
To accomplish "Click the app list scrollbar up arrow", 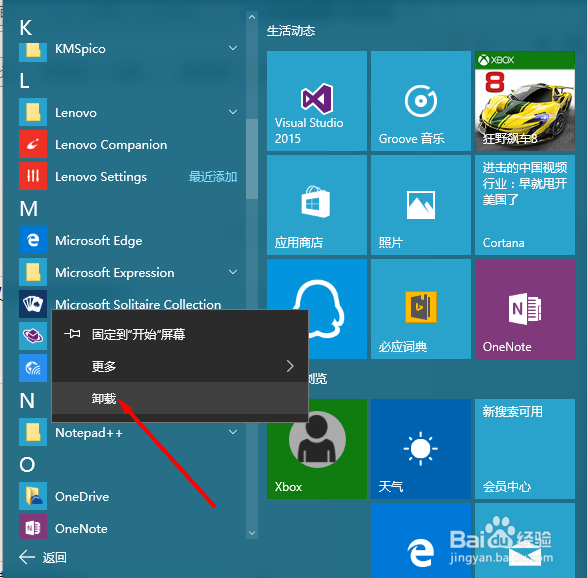I will [252, 17].
